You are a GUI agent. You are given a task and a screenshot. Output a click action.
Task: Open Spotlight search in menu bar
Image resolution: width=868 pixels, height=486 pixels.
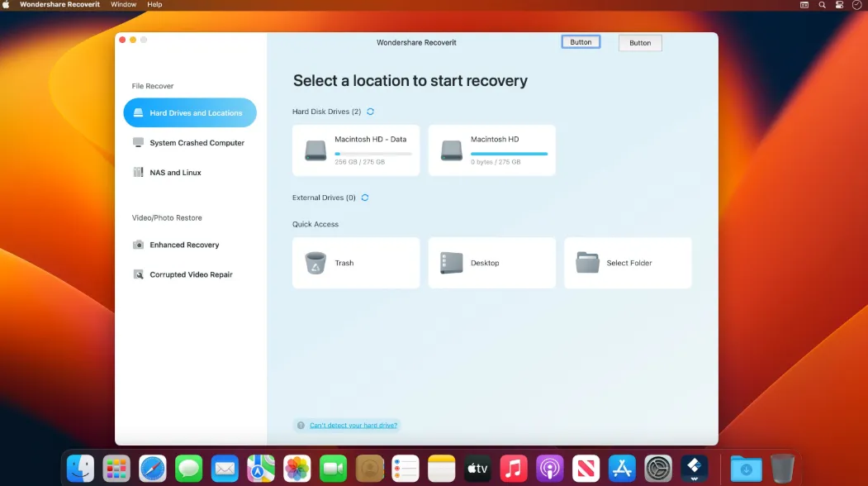822,4
